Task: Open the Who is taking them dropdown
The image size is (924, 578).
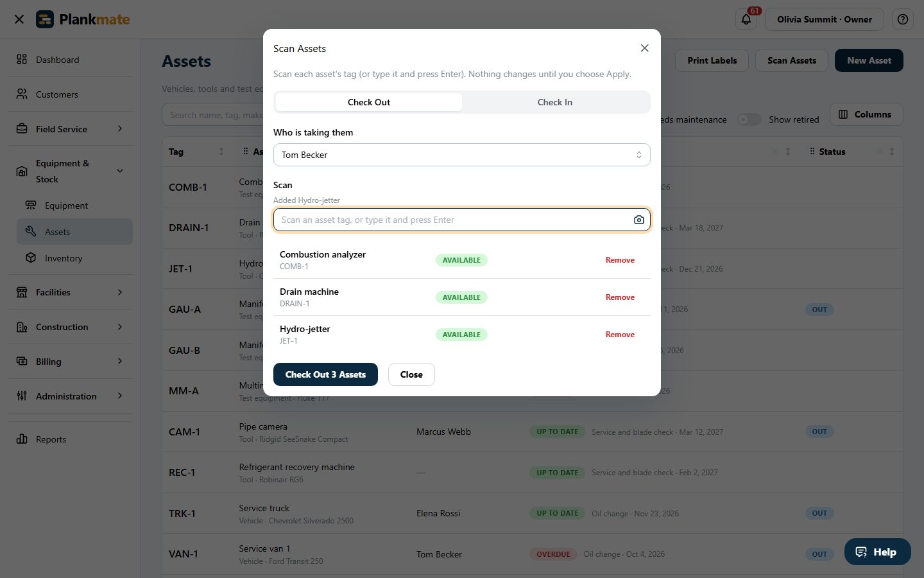Action: pyautogui.click(x=462, y=155)
